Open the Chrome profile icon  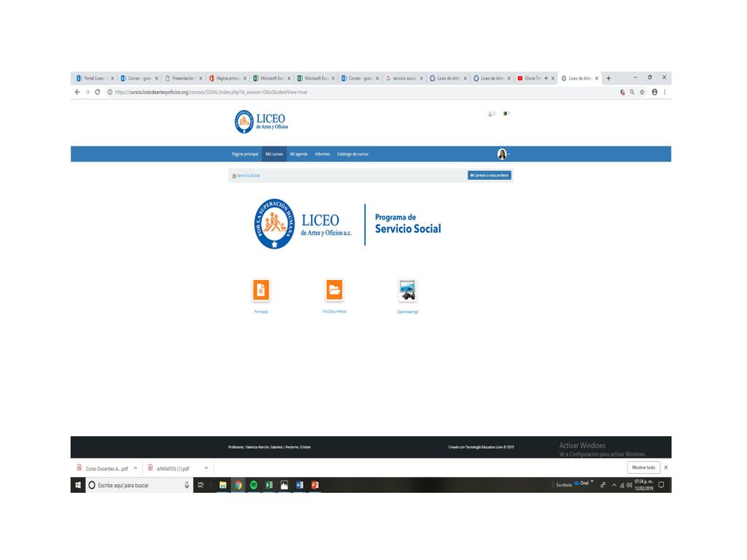[654, 92]
